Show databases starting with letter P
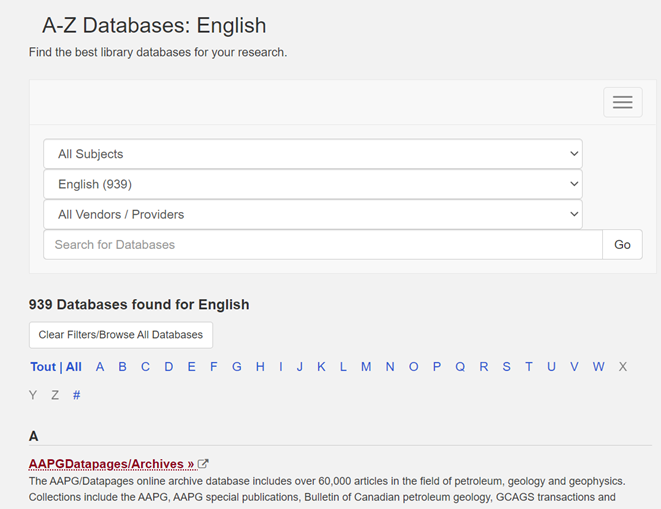Image resolution: width=661 pixels, height=509 pixels. (437, 367)
